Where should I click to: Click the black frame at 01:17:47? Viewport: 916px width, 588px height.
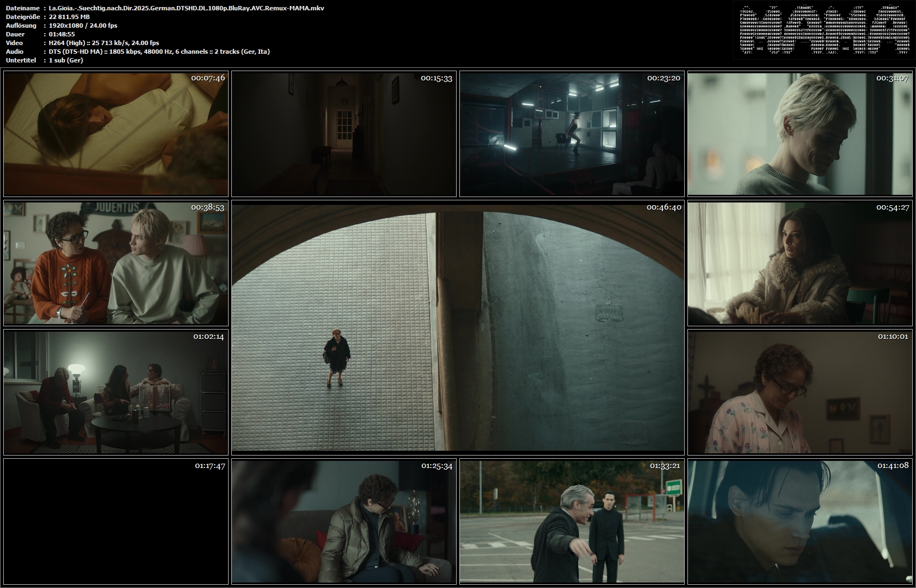[x=116, y=521]
